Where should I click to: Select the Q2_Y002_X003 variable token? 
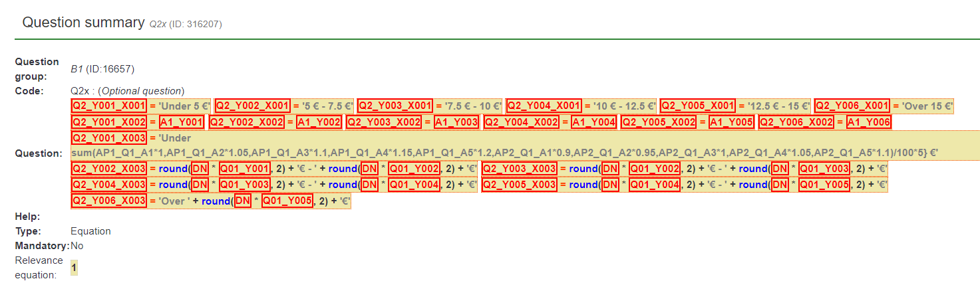point(108,169)
